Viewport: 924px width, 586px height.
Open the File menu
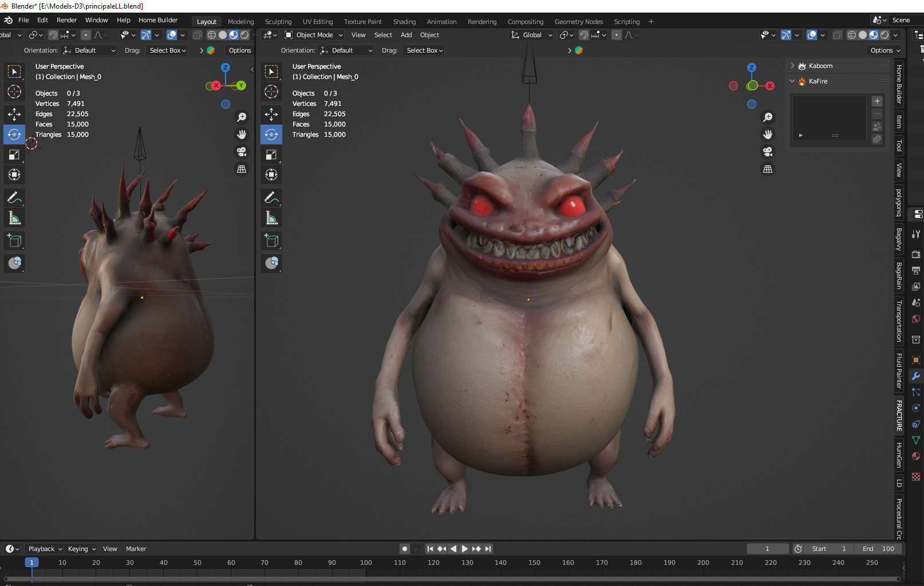click(x=23, y=20)
